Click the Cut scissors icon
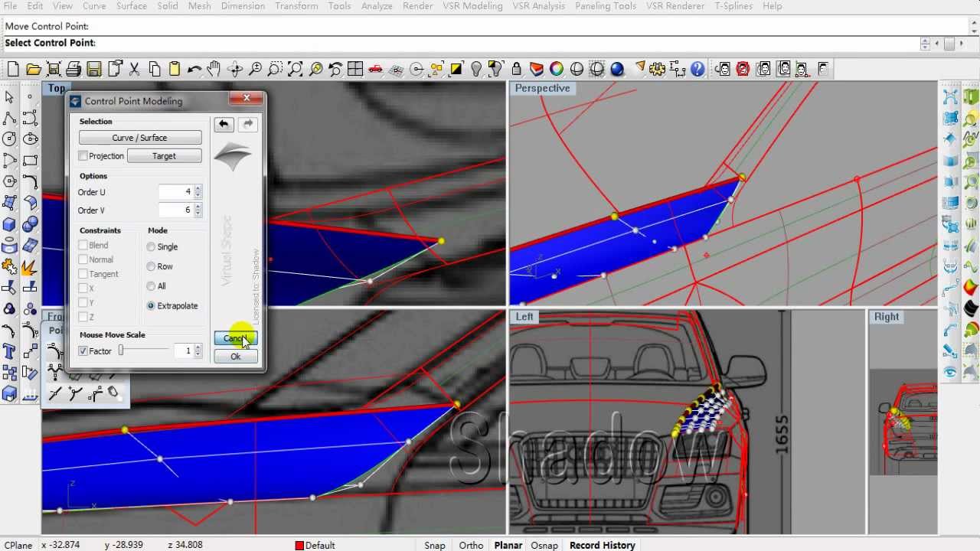 [x=134, y=70]
